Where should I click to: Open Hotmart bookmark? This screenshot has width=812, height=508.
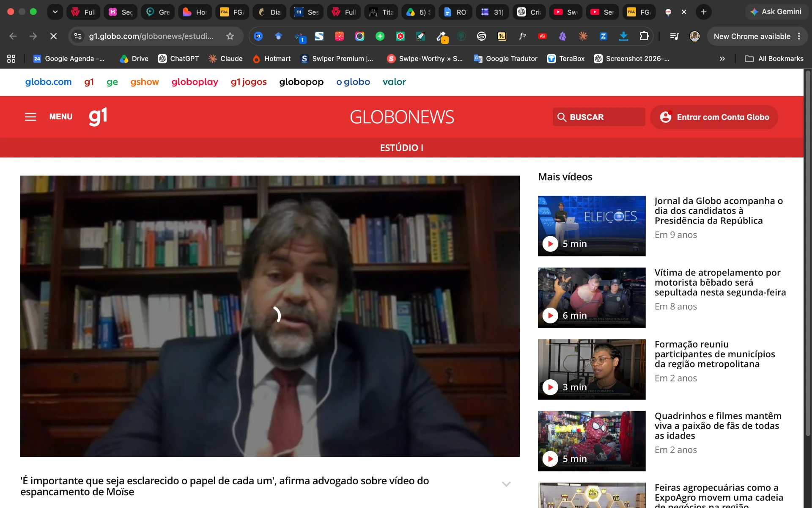point(272,59)
